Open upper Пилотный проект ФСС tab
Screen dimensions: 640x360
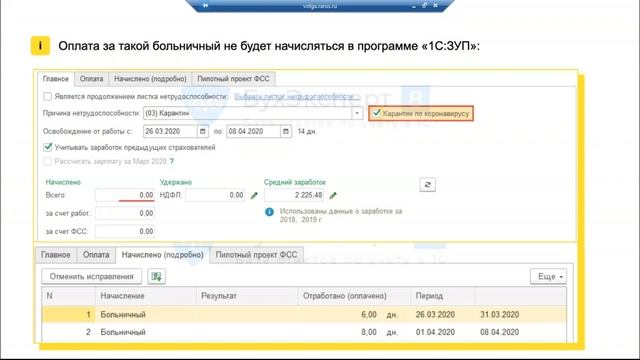(x=233, y=79)
